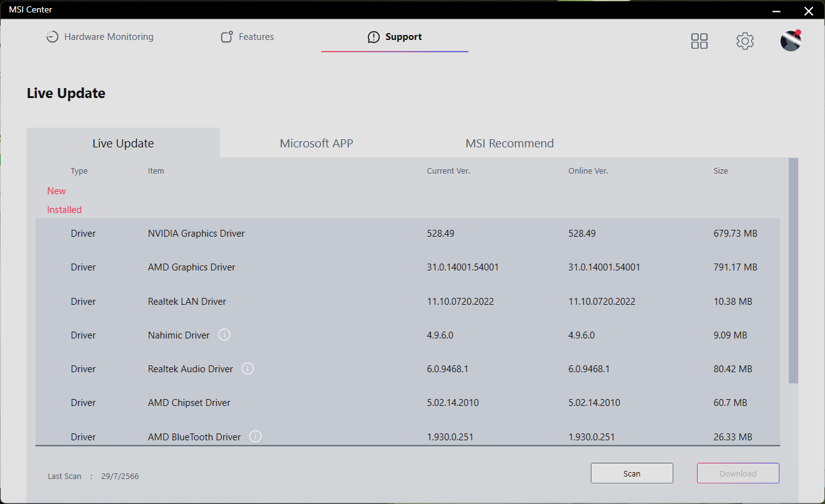Screen dimensions: 825x504
Task: Open the settings gear icon
Action: click(x=744, y=41)
